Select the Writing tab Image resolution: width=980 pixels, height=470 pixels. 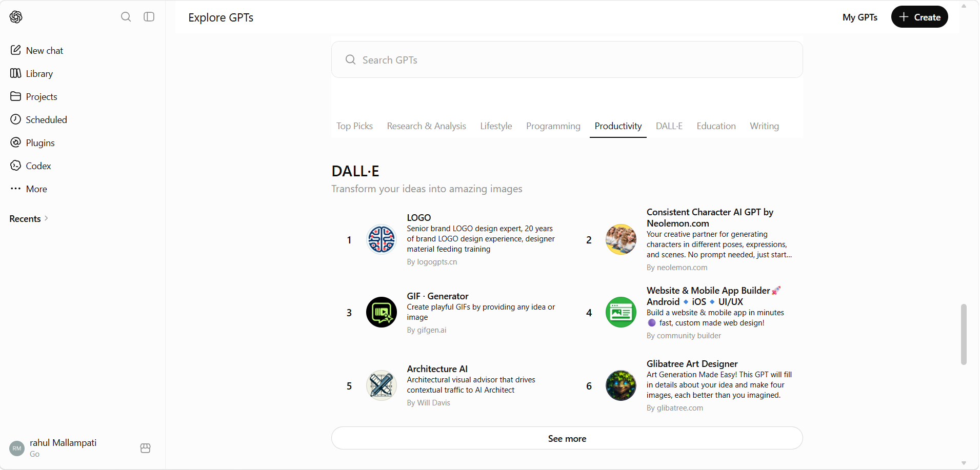pos(764,126)
